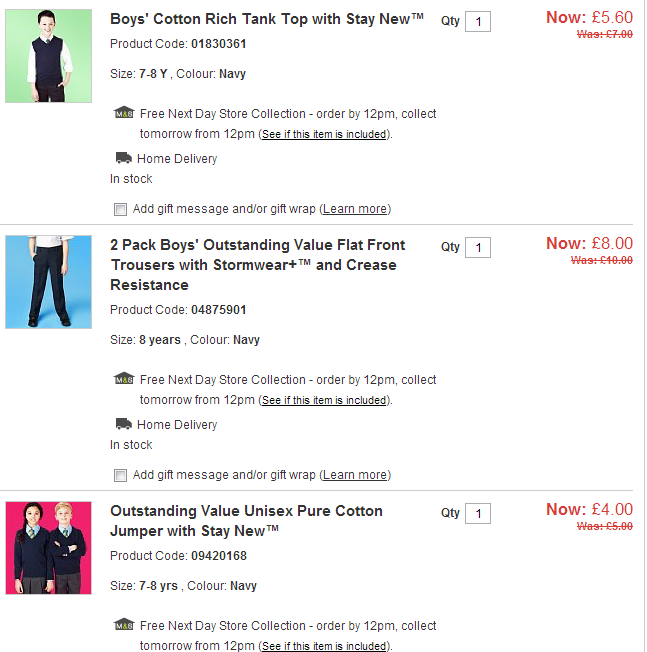The width and height of the screenshot is (647, 652).
Task: Click 'See if this item is included' for Tank Top
Action: tap(324, 134)
